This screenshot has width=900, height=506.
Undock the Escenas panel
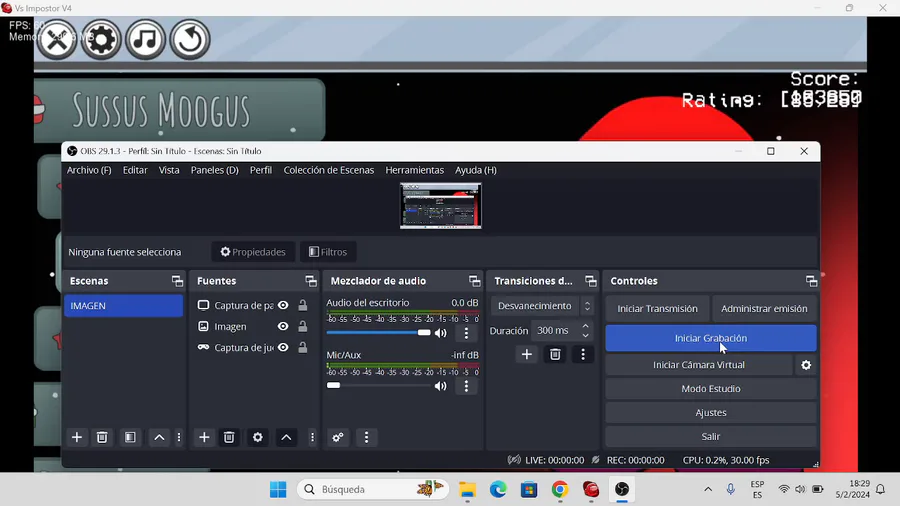[x=177, y=281]
